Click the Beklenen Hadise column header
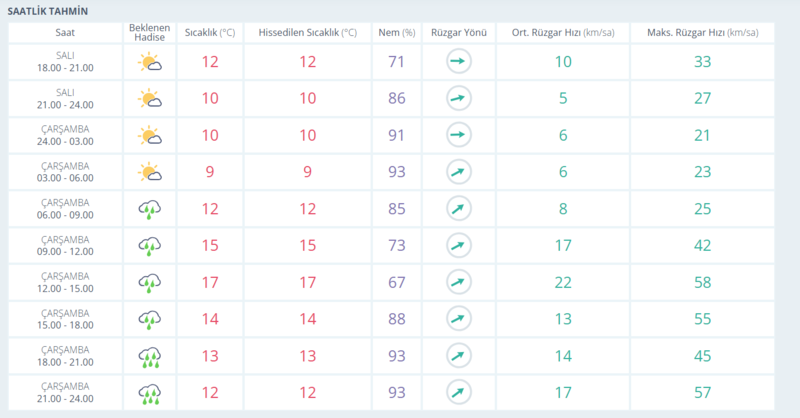 (150, 32)
